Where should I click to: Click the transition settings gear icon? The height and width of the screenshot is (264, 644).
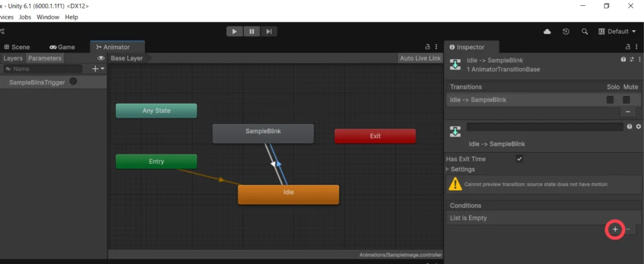pos(638,127)
